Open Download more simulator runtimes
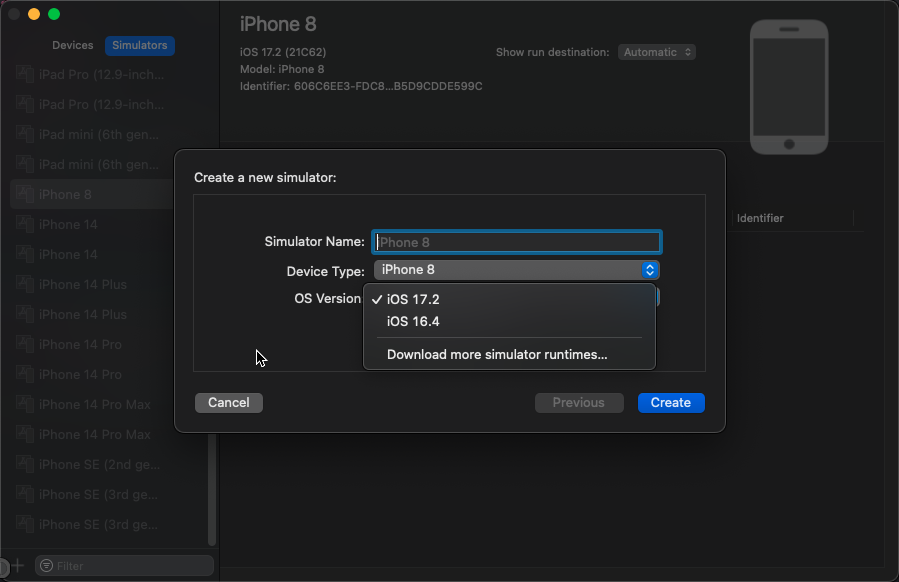Screen dimensions: 899x582 [x=509, y=354]
